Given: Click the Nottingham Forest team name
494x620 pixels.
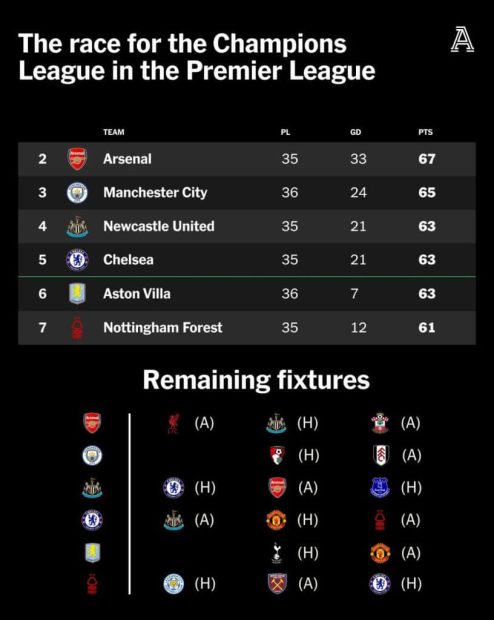Looking at the screenshot, I should click(163, 327).
